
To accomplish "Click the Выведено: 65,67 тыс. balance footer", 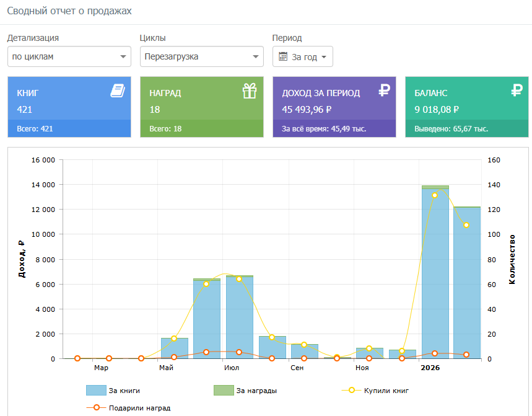I will [x=467, y=129].
